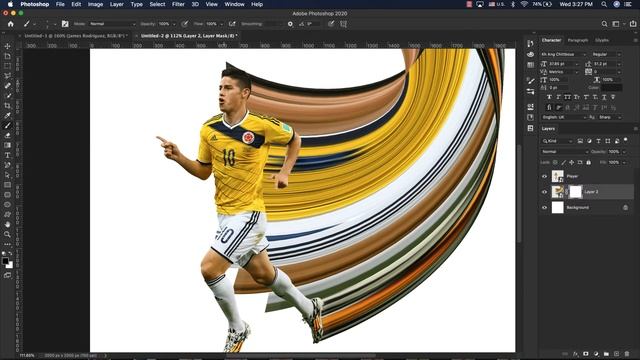The width and height of the screenshot is (640, 360).
Task: Click Layer 2 mask thumbnail
Action: pyautogui.click(x=575, y=192)
